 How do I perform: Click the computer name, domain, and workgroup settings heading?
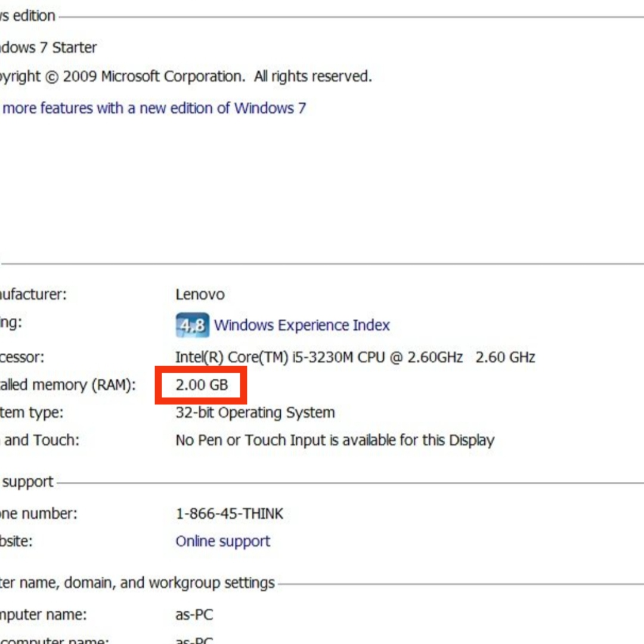click(137, 583)
